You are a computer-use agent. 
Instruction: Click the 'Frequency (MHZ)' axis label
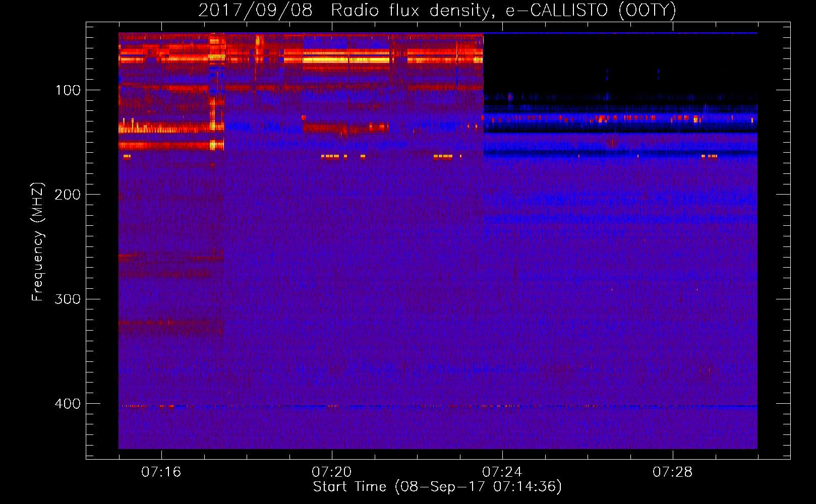coord(38,242)
